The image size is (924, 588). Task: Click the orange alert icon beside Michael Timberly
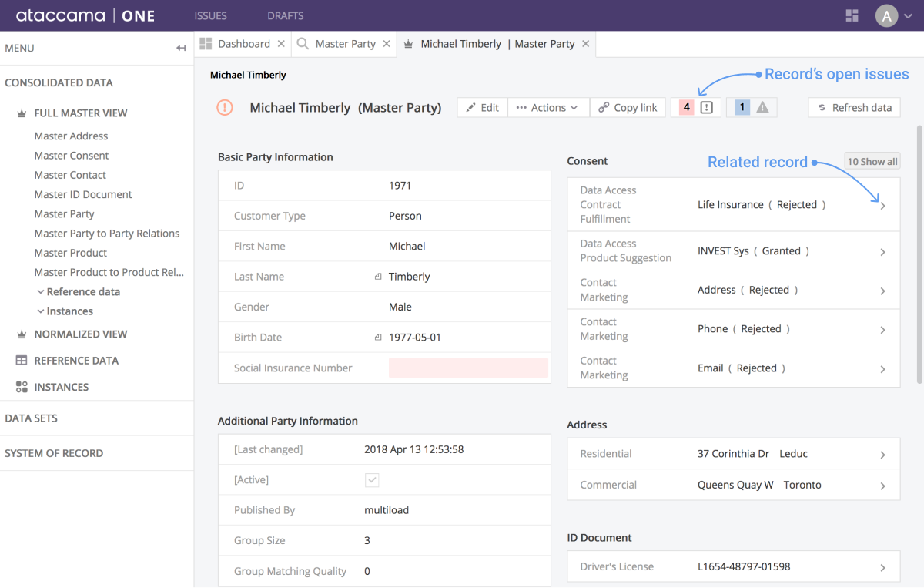pos(224,107)
